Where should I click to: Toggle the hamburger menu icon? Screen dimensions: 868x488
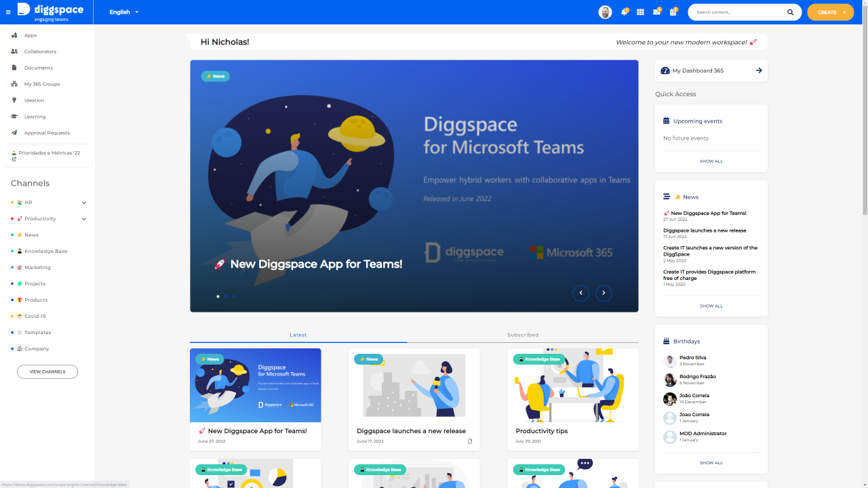[x=8, y=12]
